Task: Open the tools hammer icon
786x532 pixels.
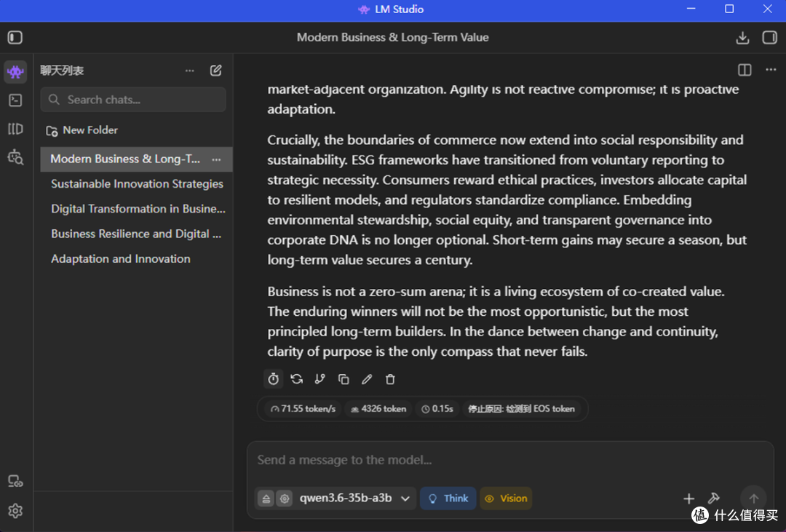Action: point(714,499)
